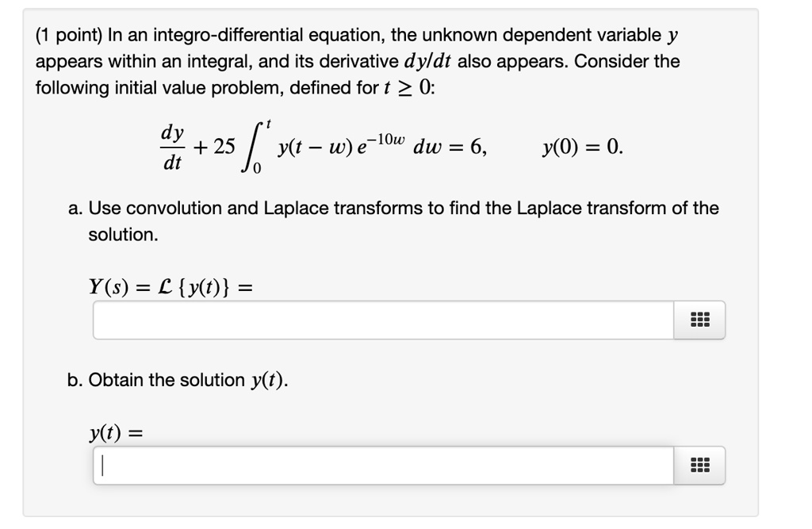
Task: Click inside the Y(s) answer box
Action: point(381,320)
